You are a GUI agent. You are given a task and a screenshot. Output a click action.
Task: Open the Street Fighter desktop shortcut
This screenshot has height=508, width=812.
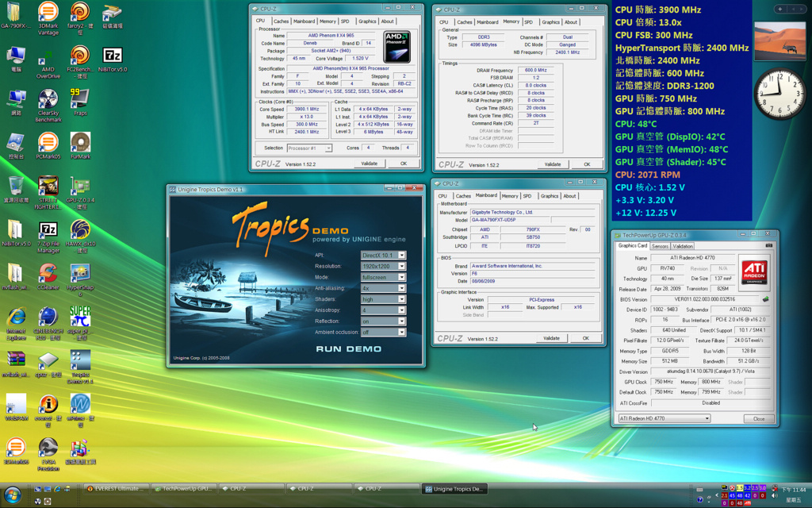click(x=48, y=193)
